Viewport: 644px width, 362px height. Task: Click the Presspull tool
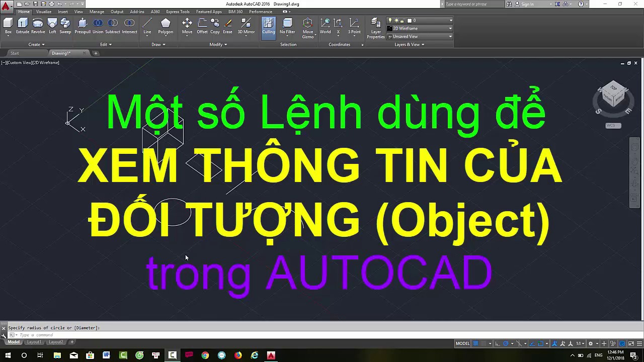83,26
